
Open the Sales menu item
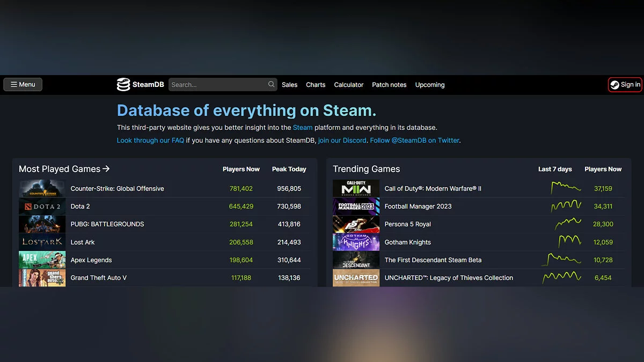tap(289, 85)
